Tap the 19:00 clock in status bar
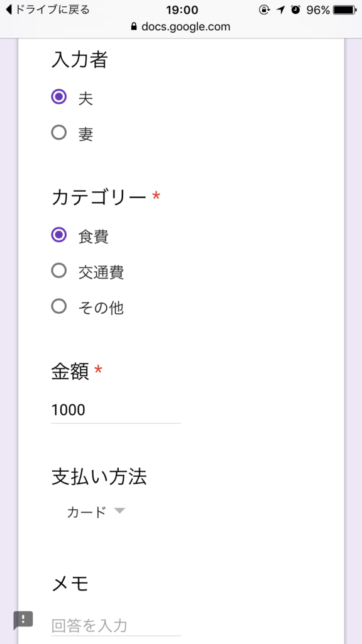Screen dimensions: 362x644 click(181, 9)
